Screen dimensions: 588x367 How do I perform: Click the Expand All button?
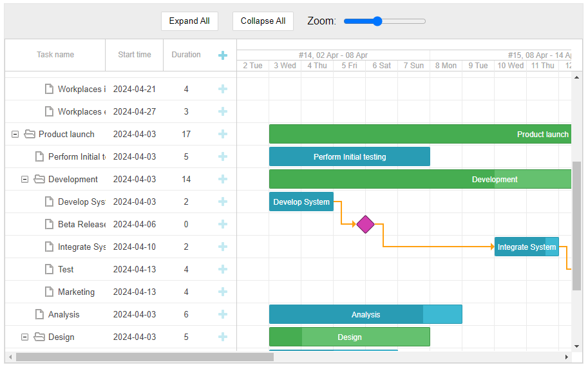point(189,21)
